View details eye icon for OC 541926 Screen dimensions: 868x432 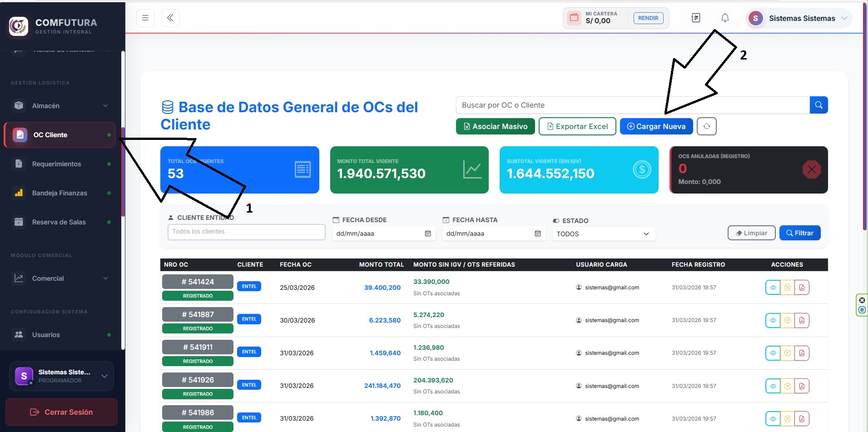pyautogui.click(x=773, y=386)
